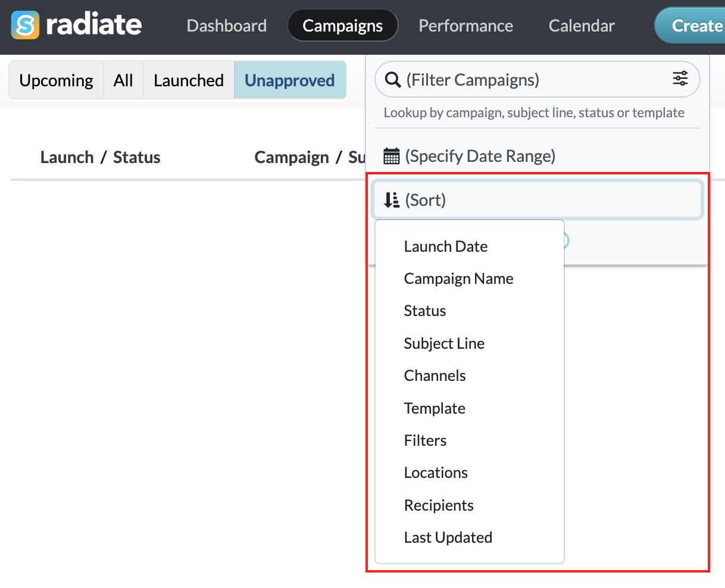Open Specify Date Range picker
Image resolution: width=725 pixels, height=588 pixels.
[480, 156]
